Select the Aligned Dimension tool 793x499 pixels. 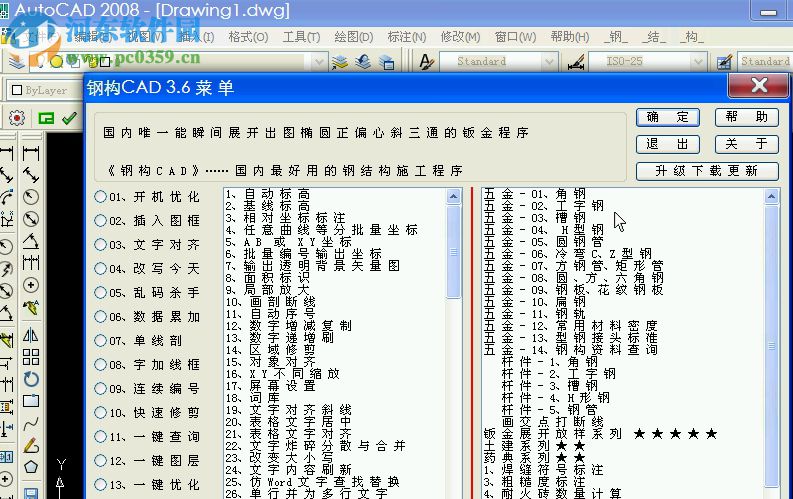tap(31, 175)
